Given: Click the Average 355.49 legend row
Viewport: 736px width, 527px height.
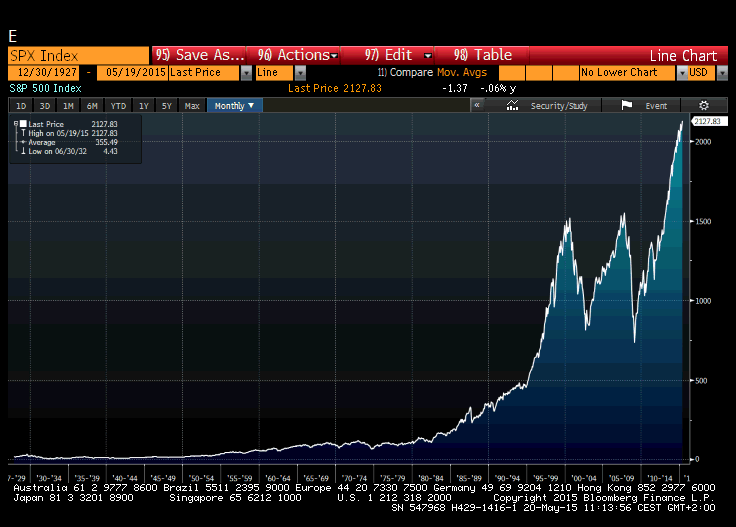Looking at the screenshot, I should [x=69, y=142].
